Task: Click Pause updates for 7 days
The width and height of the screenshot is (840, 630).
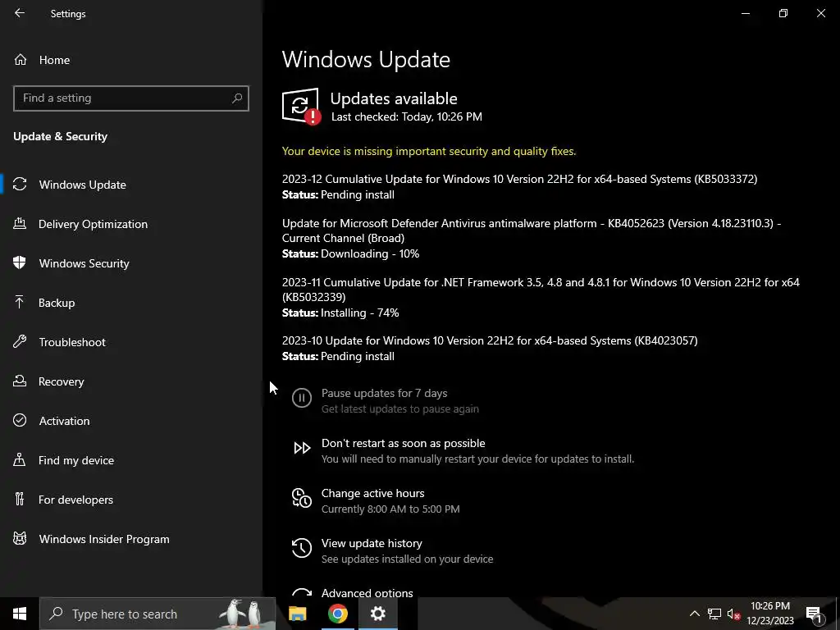Action: pos(384,393)
